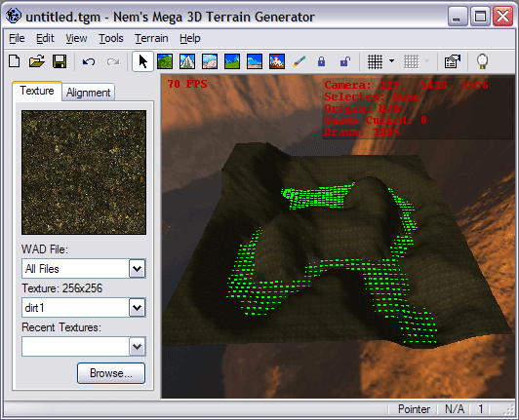519x420 pixels.
Task: Toggle the lightbulb lighting icon
Action: (x=482, y=61)
